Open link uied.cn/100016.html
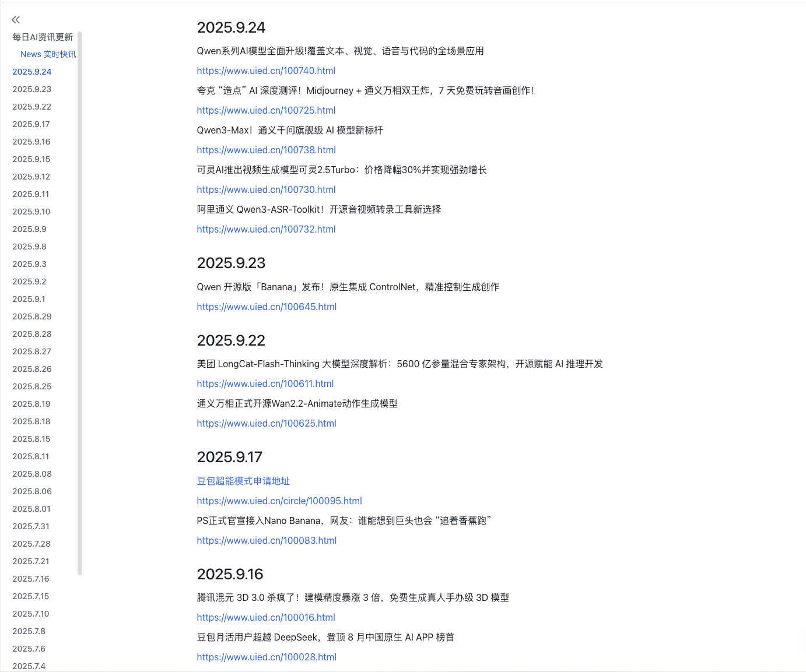Viewport: 806px width, 672px height. click(x=266, y=617)
